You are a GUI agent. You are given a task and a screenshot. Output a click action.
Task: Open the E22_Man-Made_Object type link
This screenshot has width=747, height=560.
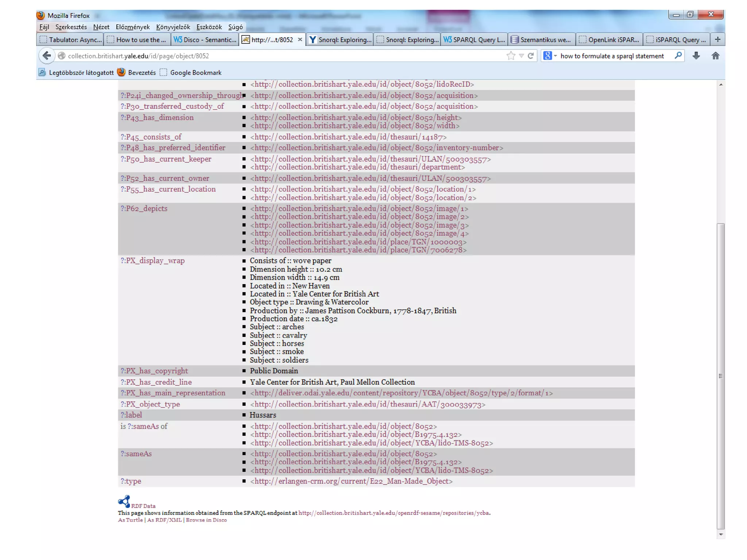tap(351, 481)
